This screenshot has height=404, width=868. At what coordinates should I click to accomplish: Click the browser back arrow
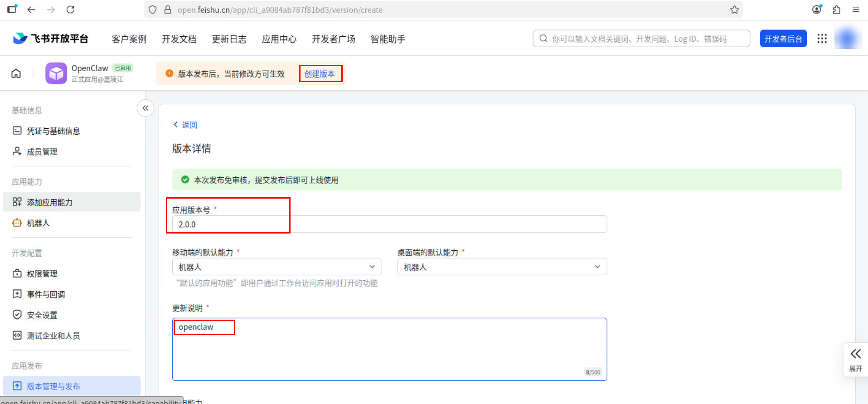point(31,10)
